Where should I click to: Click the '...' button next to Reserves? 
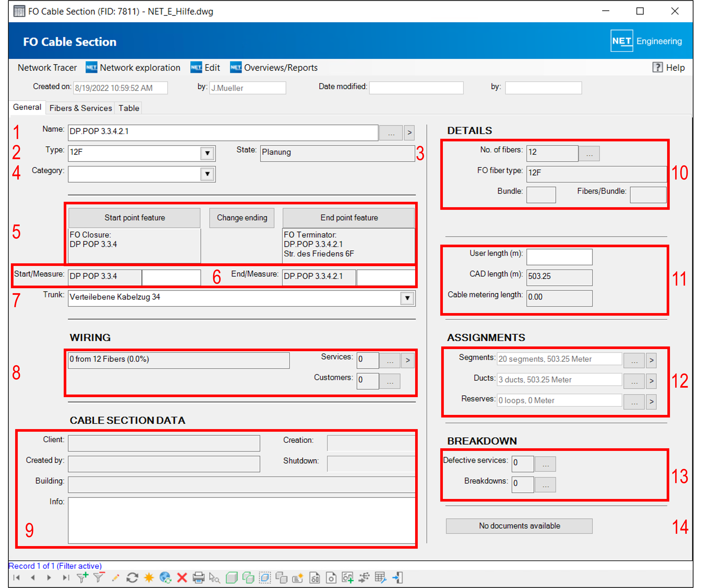coord(634,402)
